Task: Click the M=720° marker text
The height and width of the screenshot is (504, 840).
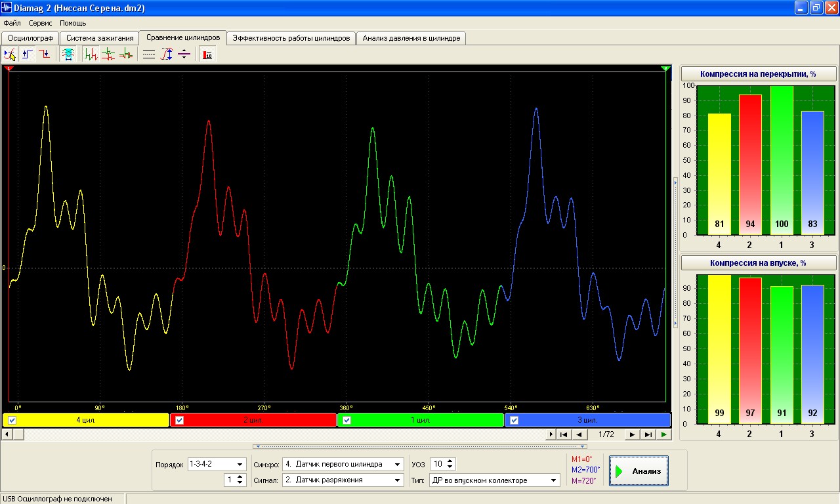Action: 584,480
